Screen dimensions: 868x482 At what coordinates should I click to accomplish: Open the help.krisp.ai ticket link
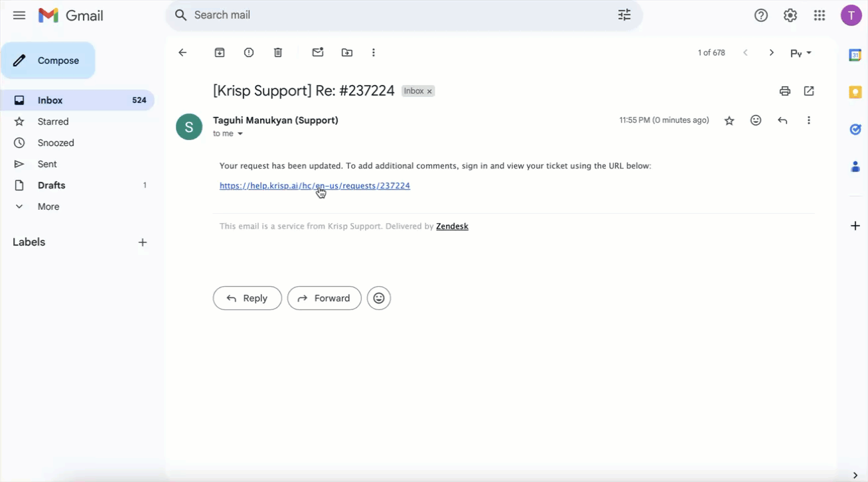315,186
